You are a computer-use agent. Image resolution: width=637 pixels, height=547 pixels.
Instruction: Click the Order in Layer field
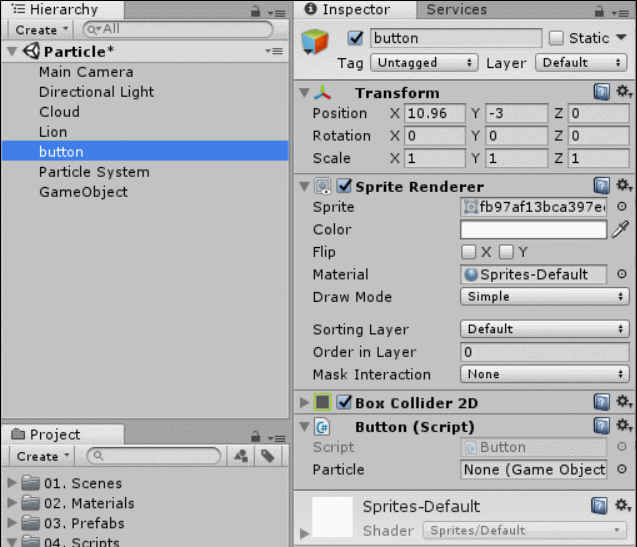click(x=544, y=352)
